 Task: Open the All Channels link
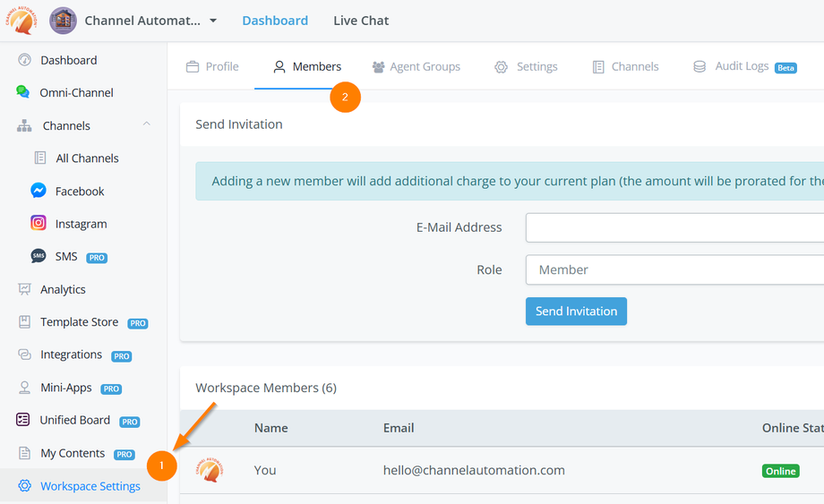(87, 158)
